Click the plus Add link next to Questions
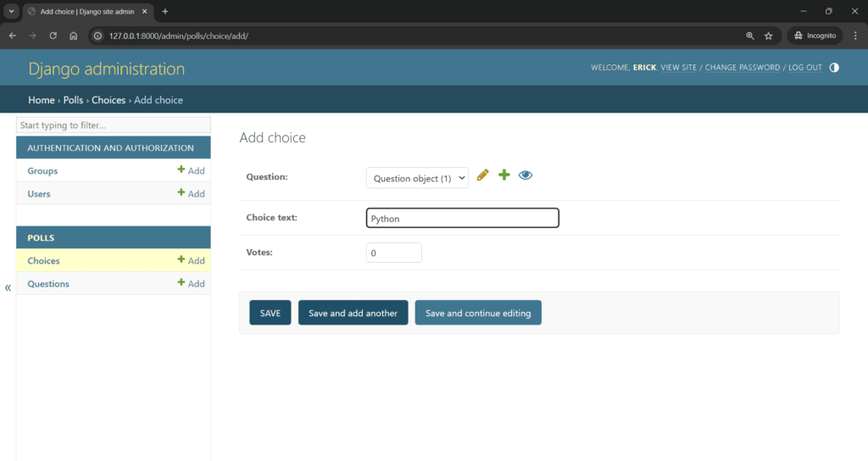The image size is (868, 461). (191, 284)
